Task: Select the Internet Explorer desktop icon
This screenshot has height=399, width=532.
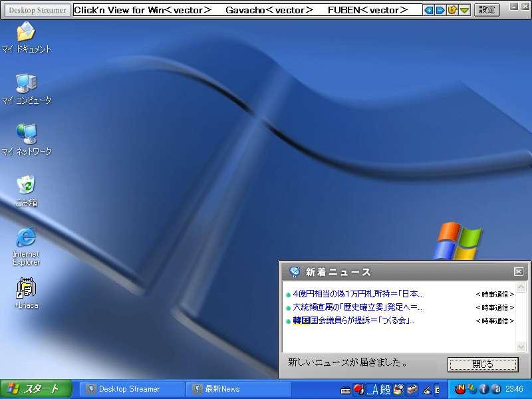Action: point(26,246)
